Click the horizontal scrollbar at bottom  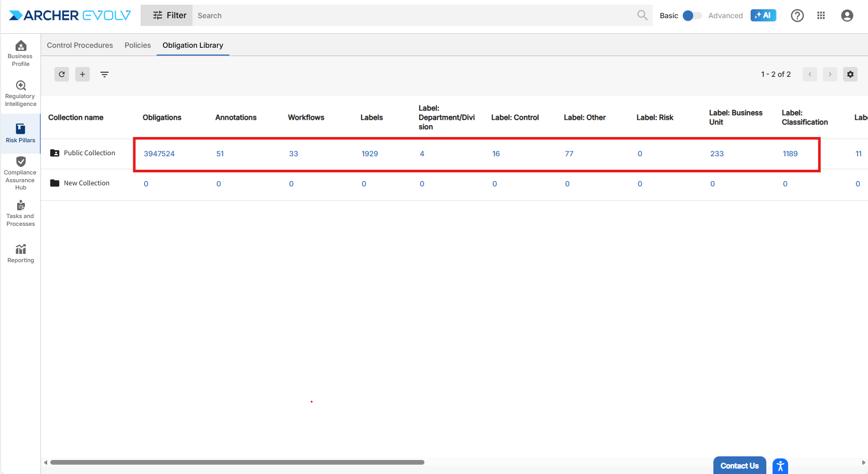click(x=237, y=462)
